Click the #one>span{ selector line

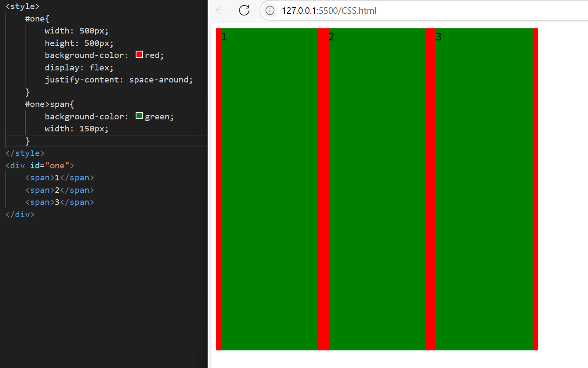click(x=50, y=104)
